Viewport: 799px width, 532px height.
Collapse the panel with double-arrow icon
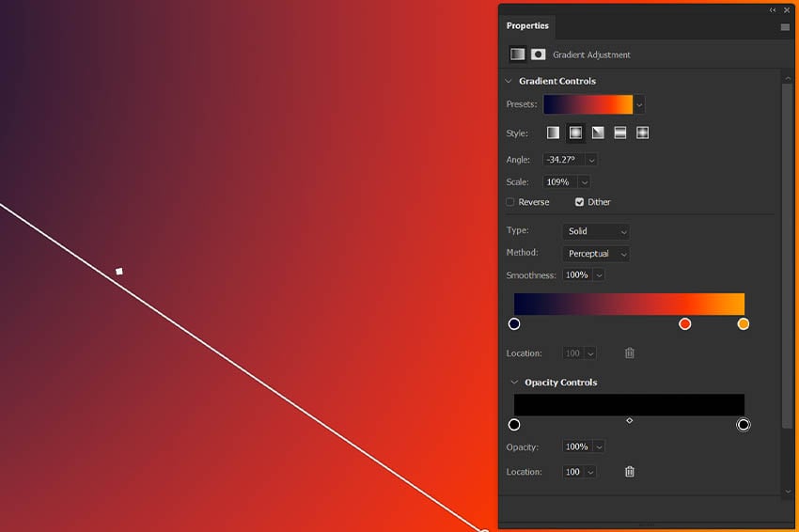773,9
